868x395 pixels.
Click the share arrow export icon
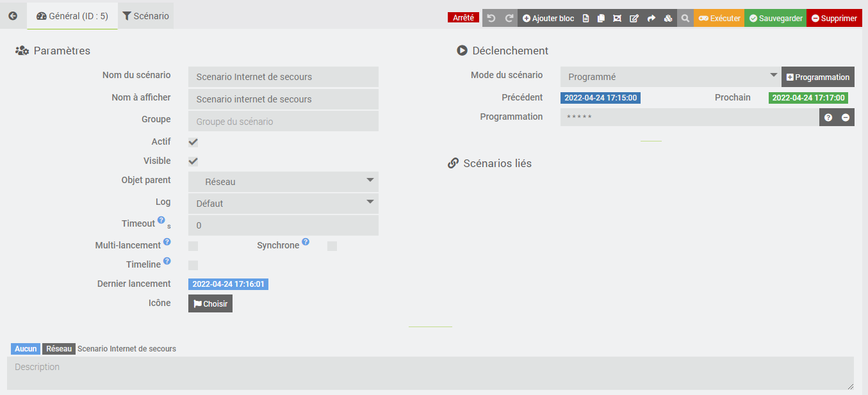(x=651, y=19)
